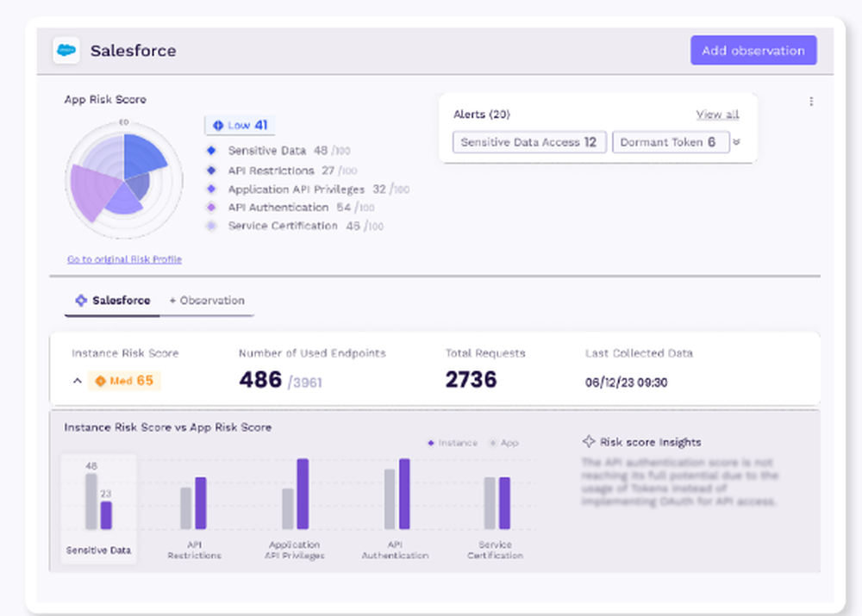Click the Application API Privileges legend diamond
This screenshot has width=862, height=616.
tap(211, 189)
